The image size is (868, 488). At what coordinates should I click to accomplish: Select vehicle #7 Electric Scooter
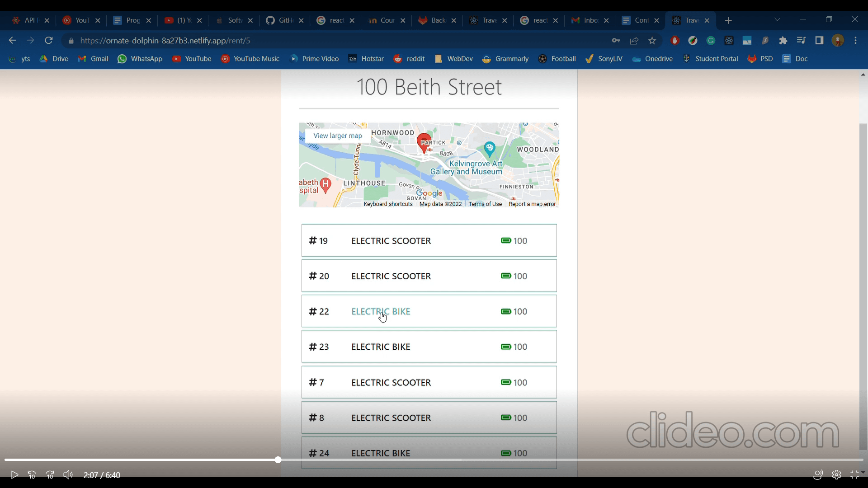[x=429, y=382]
